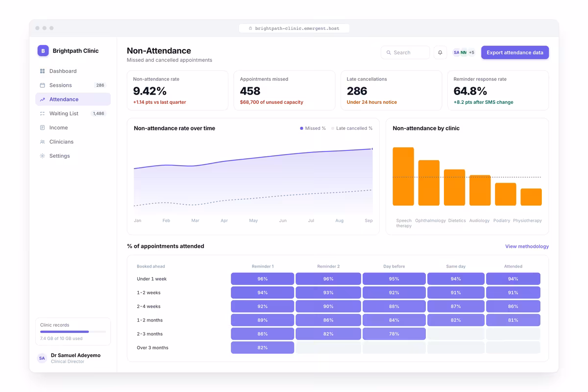Click the 2-3 months Day before 78% cell
This screenshot has height=392, width=588.
pyautogui.click(x=394, y=334)
